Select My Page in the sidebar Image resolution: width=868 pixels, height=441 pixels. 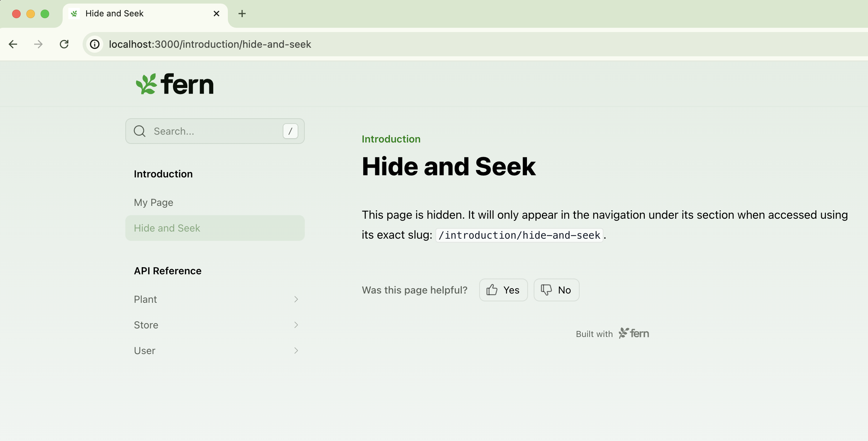[153, 202]
